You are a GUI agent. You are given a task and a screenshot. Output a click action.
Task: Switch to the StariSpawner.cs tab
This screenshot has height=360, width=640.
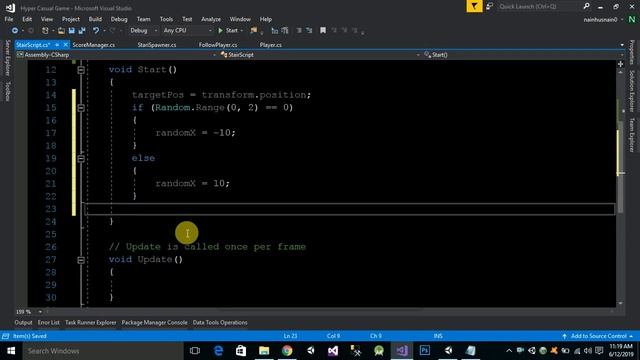tap(157, 45)
